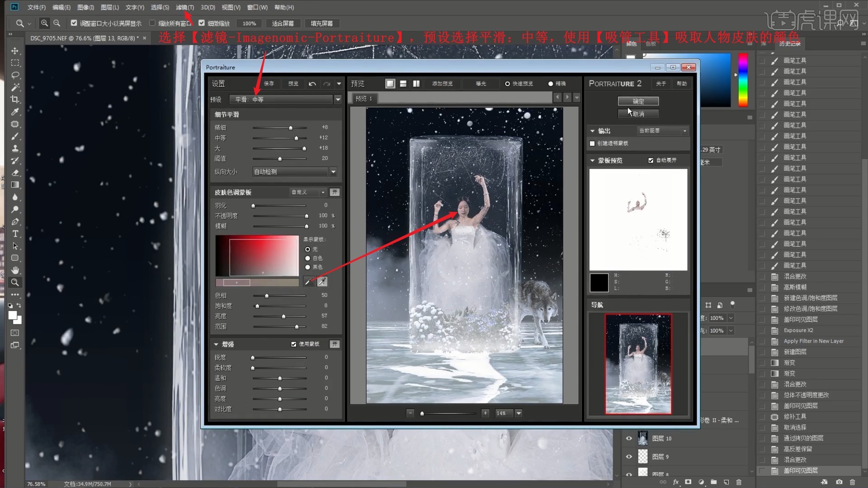Viewport: 868px width, 488px height.
Task: Toggle 使用蒙板 checkbox in 增强 section
Action: coord(294,344)
